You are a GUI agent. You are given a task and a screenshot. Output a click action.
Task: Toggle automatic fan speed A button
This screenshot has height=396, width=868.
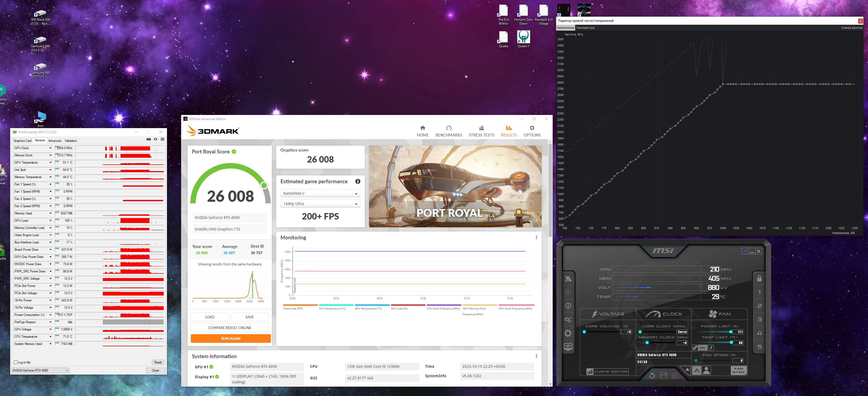pos(696,371)
